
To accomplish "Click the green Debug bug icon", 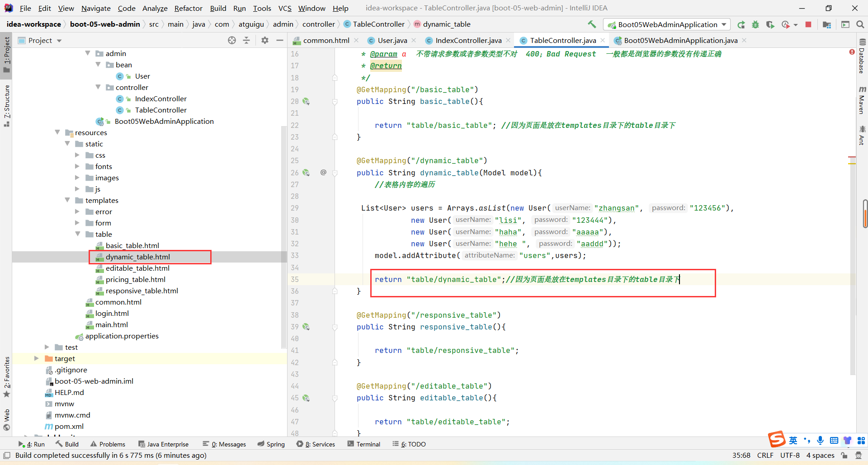I will 755,24.
